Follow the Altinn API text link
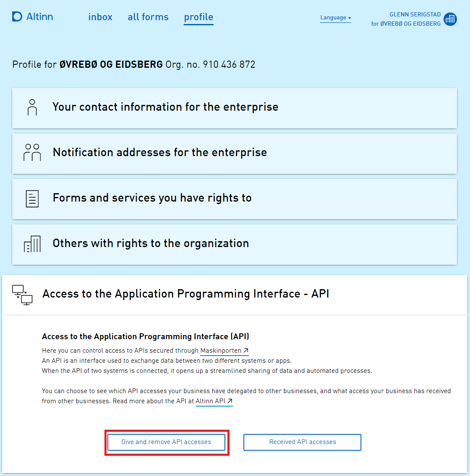Viewport: 470px width, 476px height. (x=210, y=401)
